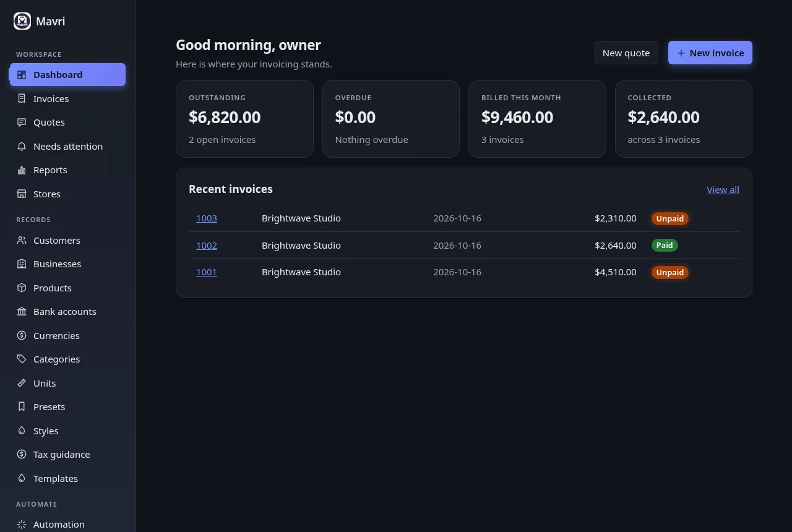Click the Bank accounts icon
The width and height of the screenshot is (792, 532).
[22, 312]
